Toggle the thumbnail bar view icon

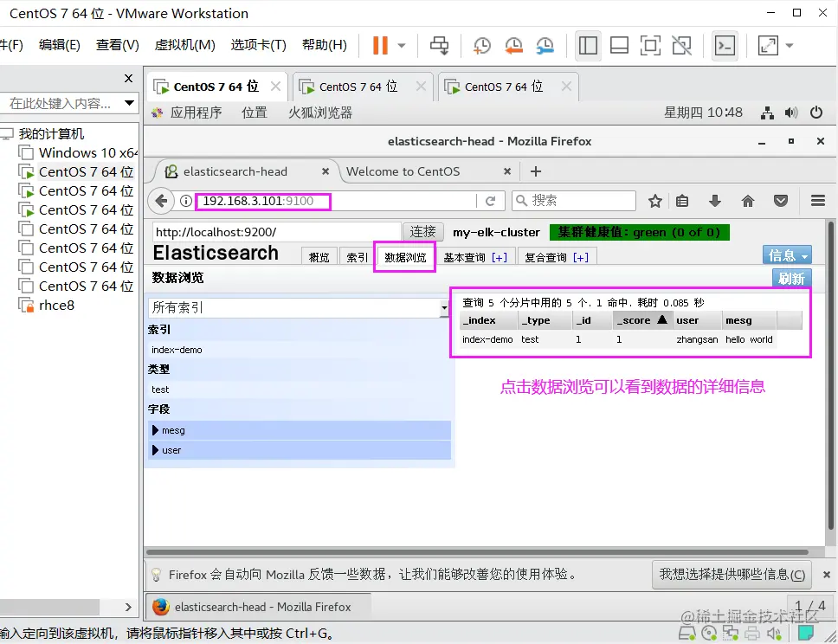click(619, 45)
